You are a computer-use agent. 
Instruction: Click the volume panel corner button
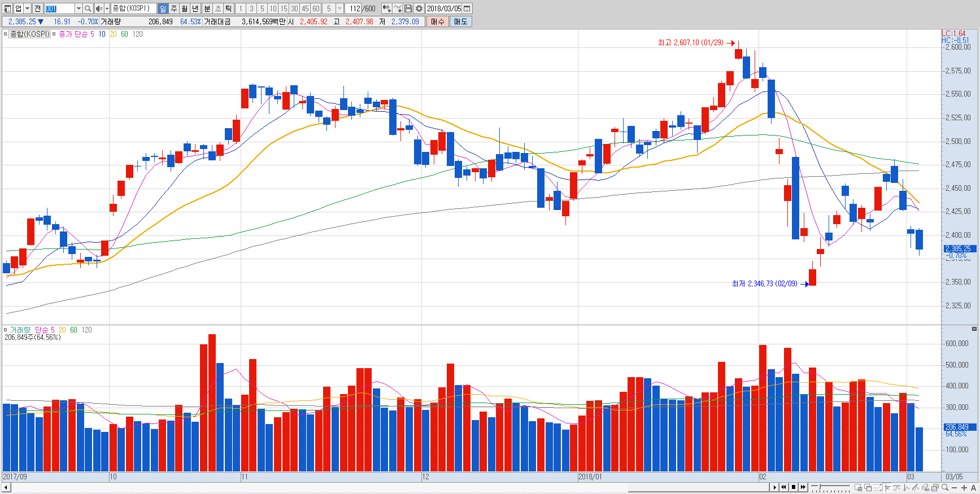pyautogui.click(x=974, y=329)
